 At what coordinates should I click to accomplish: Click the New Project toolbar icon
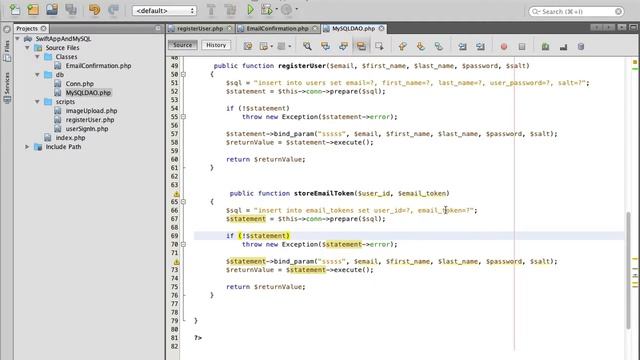click(33, 9)
